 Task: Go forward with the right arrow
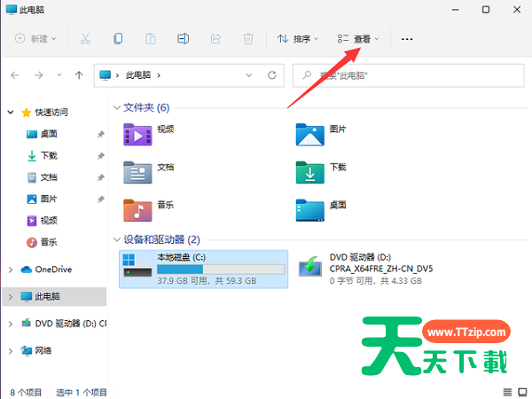point(39,75)
